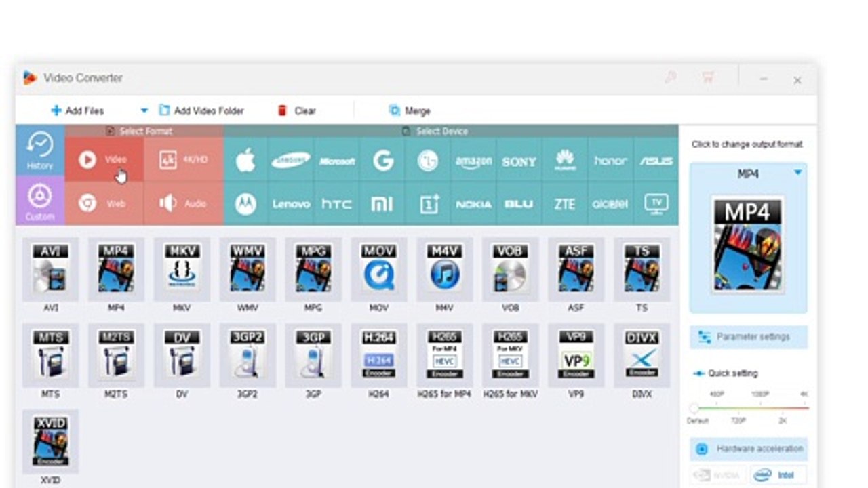Click the large MP4 output thumbnail

(x=748, y=245)
